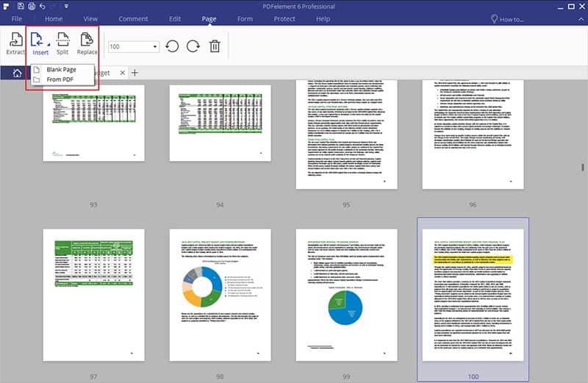588x383 pixels.
Task: Add a new document tab with plus button
Action: click(x=135, y=72)
